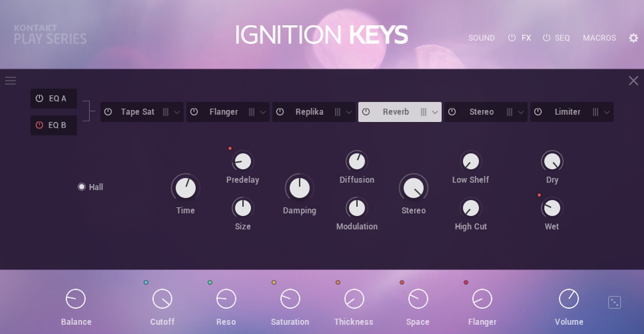Click the green dot above Reso macro
Viewport: 644px width, 334px height.
210,282
